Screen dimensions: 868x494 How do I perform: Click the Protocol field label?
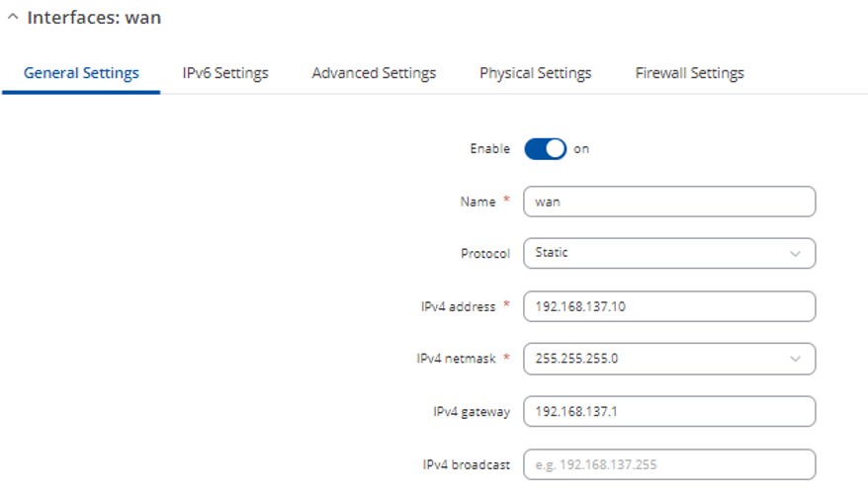485,254
